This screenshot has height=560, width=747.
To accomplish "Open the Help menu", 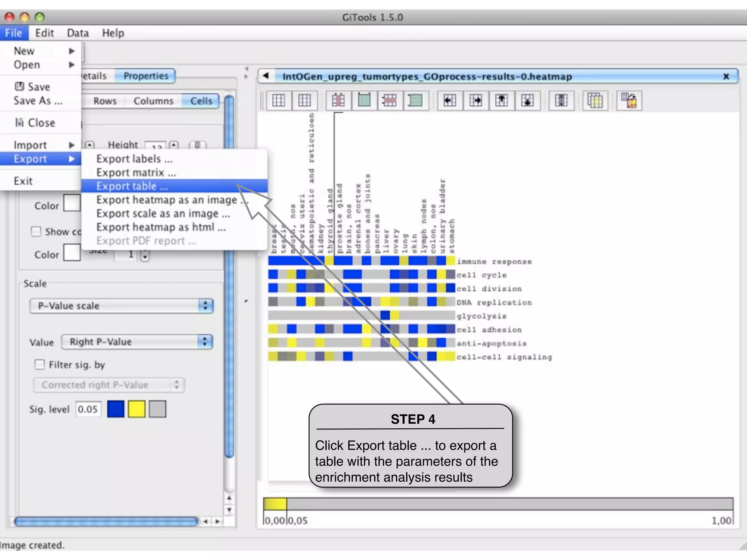I will coord(113,33).
